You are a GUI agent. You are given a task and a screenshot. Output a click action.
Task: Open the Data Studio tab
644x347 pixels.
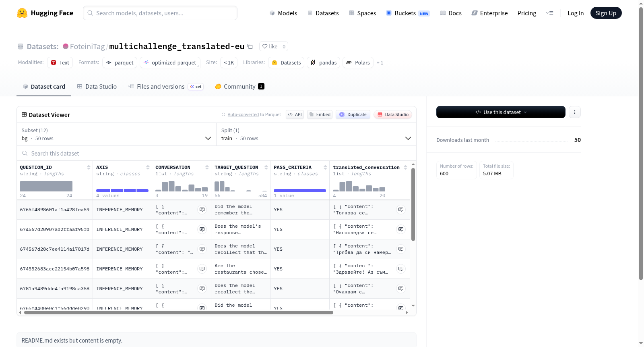click(97, 87)
